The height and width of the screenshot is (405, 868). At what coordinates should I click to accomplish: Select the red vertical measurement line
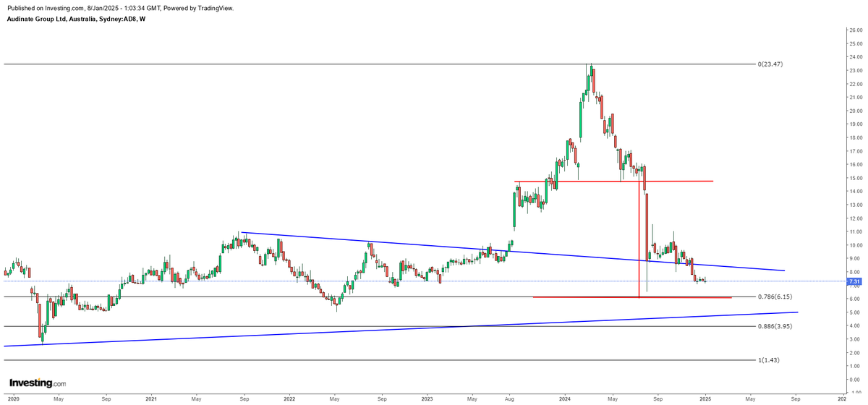(x=639, y=239)
